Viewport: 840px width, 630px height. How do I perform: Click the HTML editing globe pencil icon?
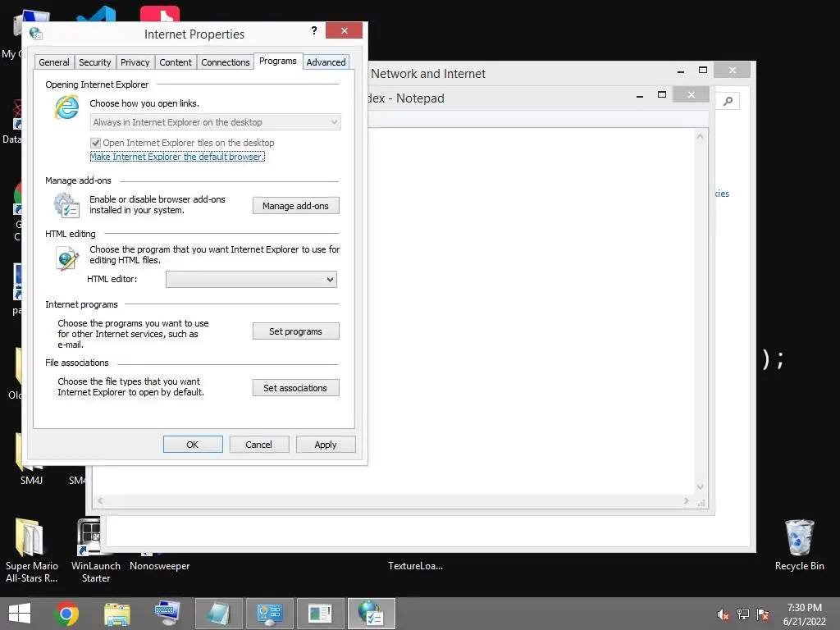pyautogui.click(x=67, y=258)
